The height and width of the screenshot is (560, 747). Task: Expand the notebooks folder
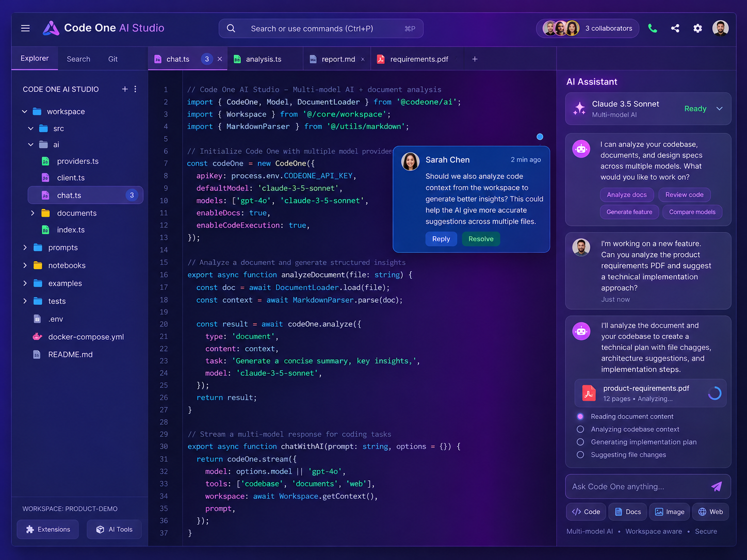25,266
